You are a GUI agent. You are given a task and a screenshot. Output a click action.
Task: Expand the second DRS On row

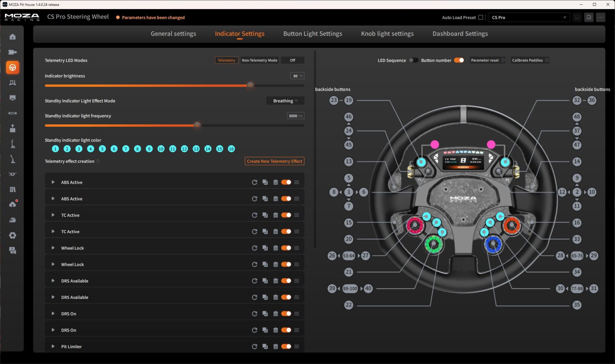[53, 330]
